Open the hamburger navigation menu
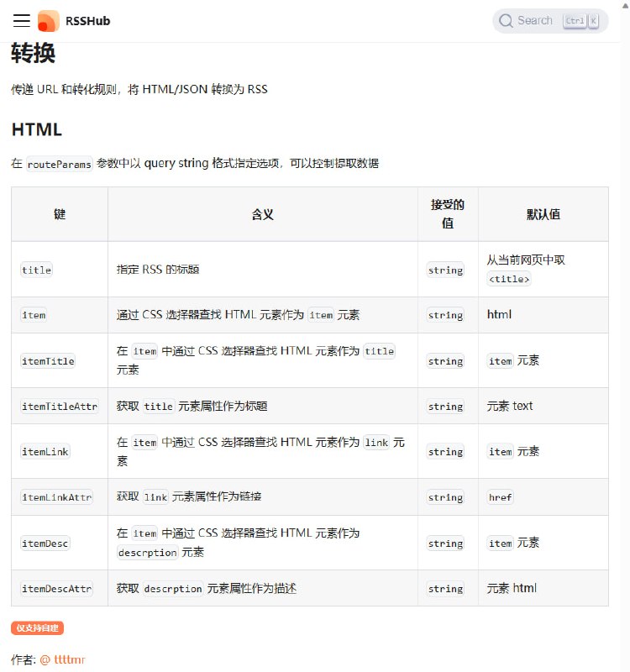630x672 pixels. [22, 21]
